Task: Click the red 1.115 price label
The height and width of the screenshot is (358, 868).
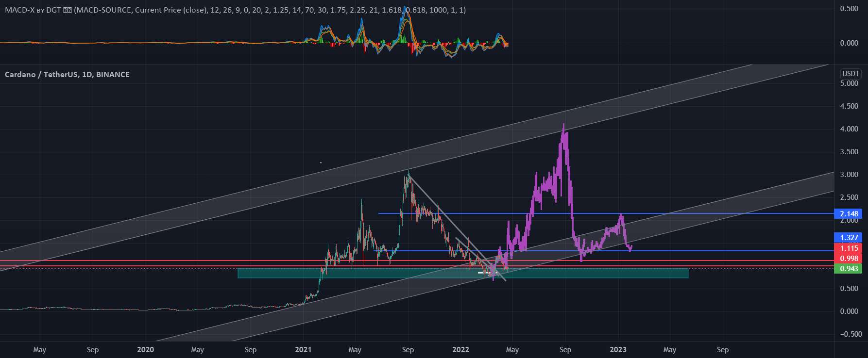Action: coord(849,248)
